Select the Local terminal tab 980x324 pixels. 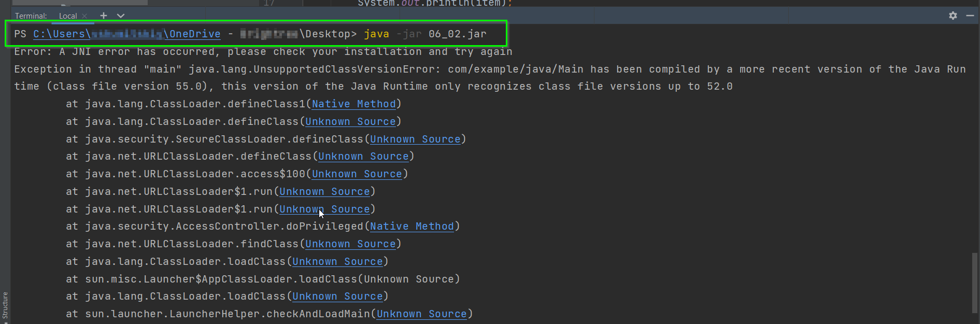click(x=68, y=16)
